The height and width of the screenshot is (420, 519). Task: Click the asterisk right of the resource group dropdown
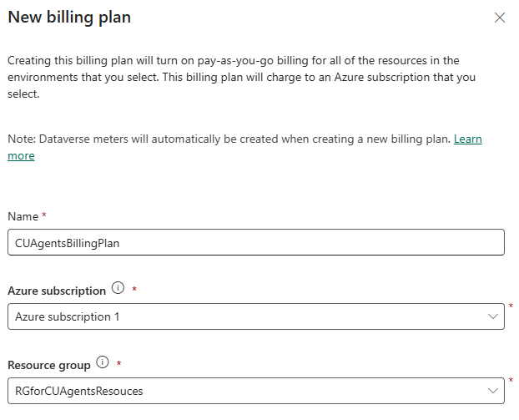[x=511, y=380]
